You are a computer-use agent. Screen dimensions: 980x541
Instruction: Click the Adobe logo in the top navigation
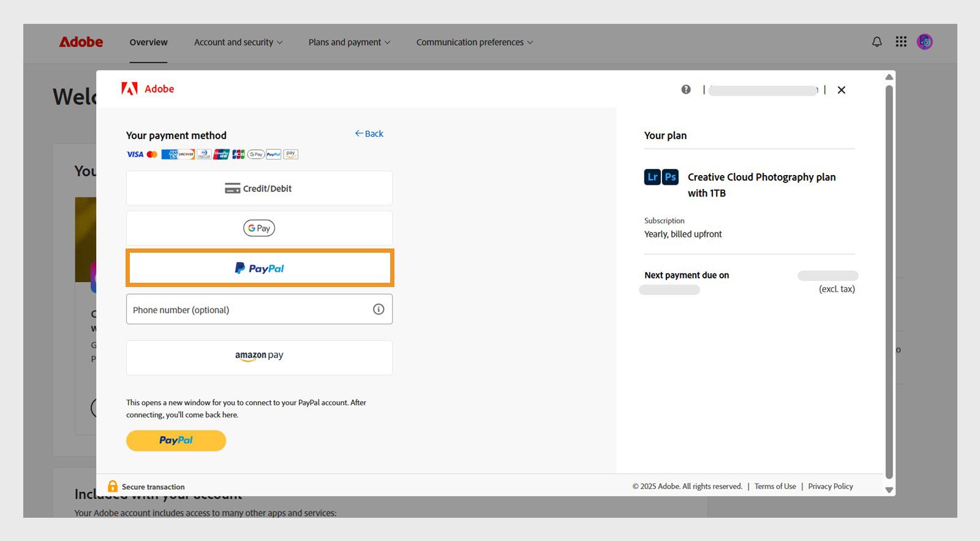point(81,42)
